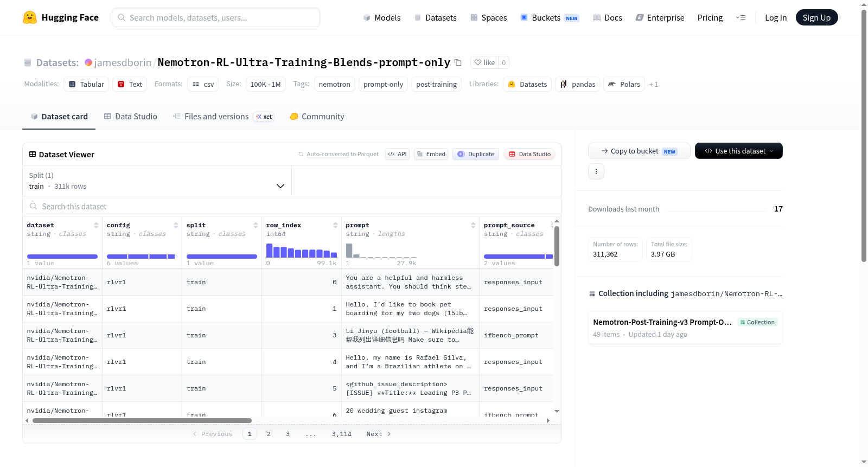This screenshot has width=868, height=467.
Task: Copy dataset name with the copy icon
Action: (x=458, y=62)
